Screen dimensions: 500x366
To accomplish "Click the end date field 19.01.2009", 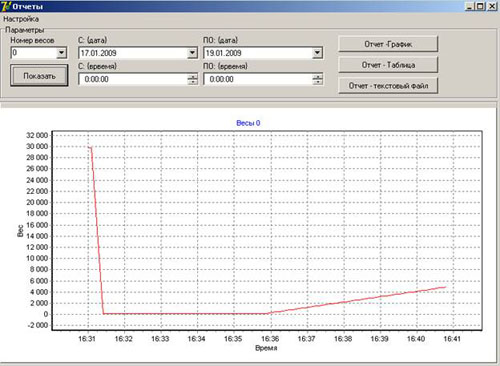I will [x=259, y=53].
